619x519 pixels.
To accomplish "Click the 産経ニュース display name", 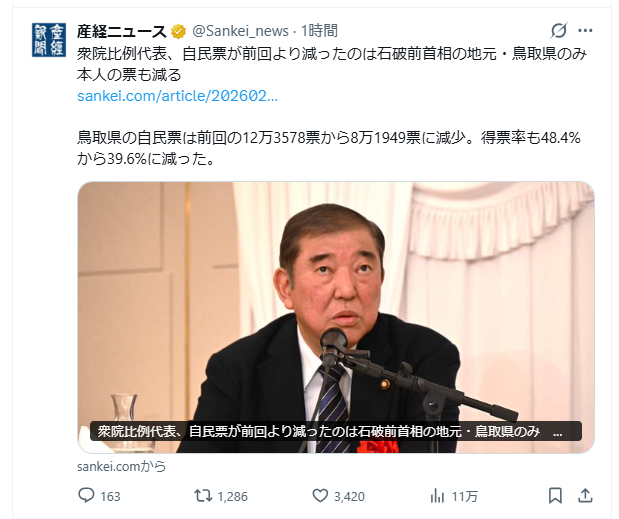I will [x=122, y=31].
